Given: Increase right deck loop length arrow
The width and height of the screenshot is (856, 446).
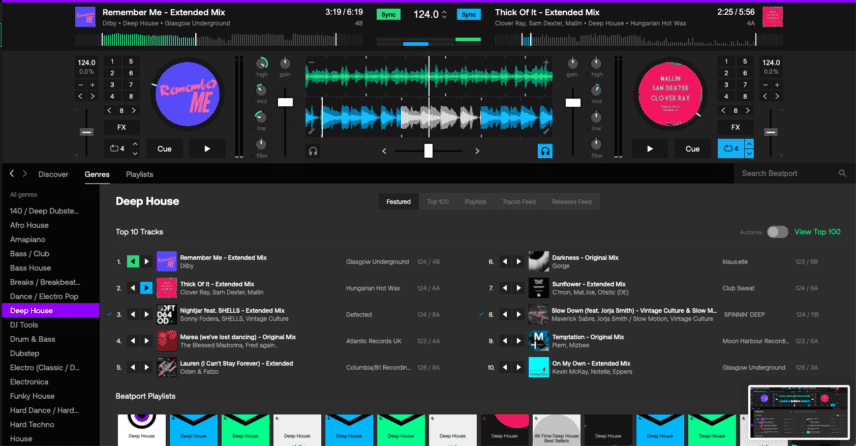Looking at the screenshot, I should point(749,144).
